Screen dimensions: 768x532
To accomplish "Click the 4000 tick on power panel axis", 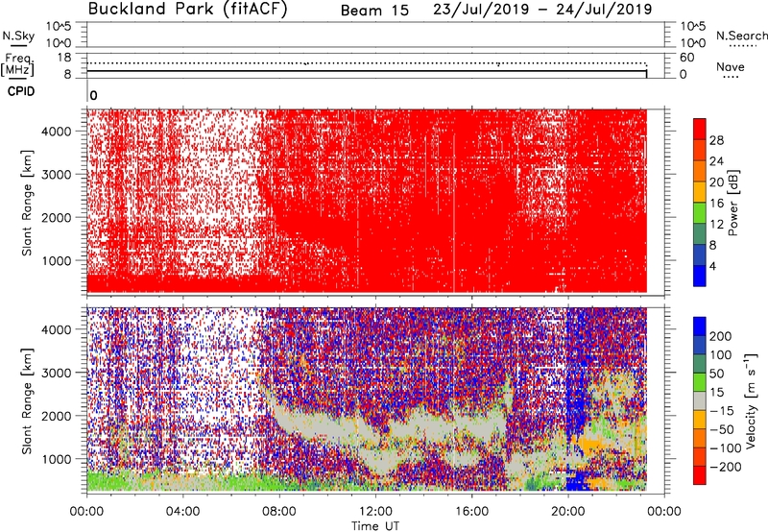I will click(57, 132).
